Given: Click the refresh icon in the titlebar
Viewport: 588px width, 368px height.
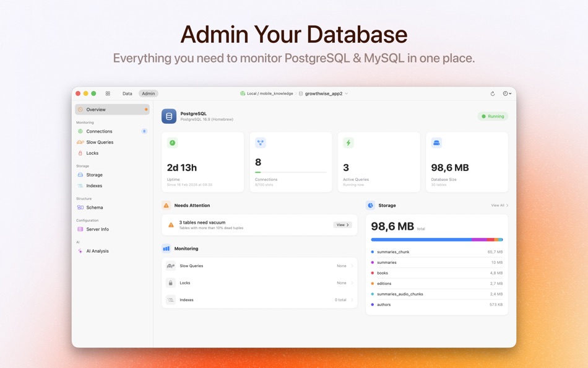Looking at the screenshot, I should pos(492,94).
